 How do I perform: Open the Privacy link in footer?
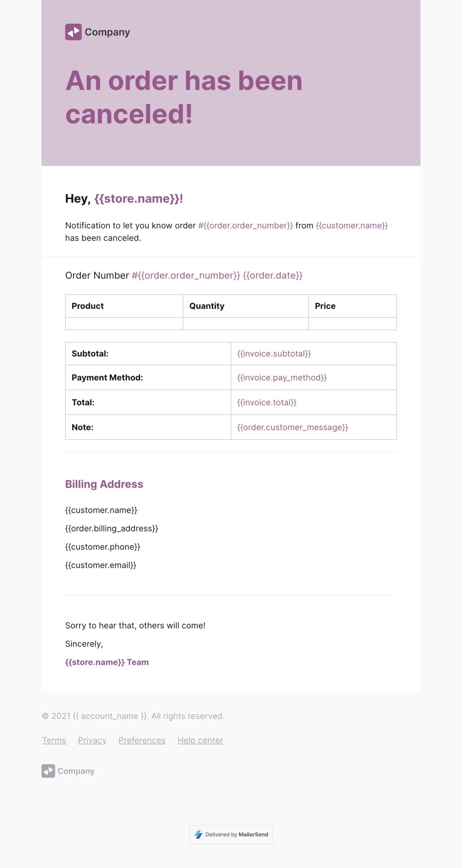92,740
